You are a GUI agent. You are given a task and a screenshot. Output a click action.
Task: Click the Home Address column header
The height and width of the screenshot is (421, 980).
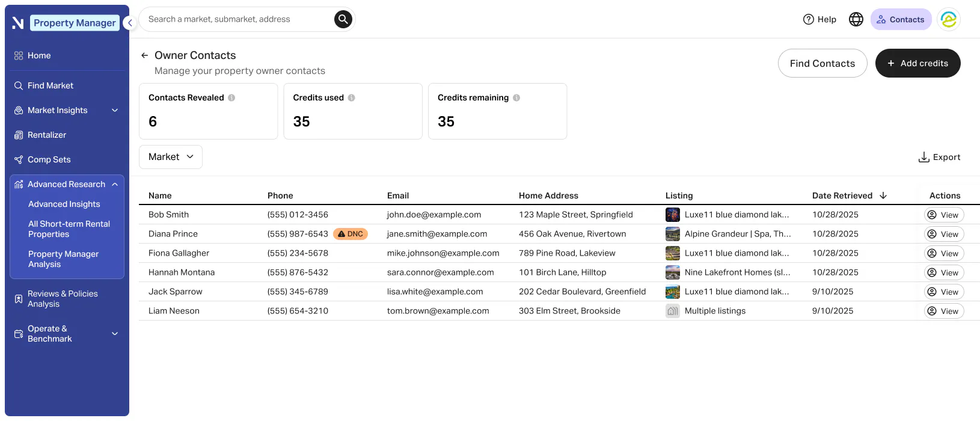(548, 195)
